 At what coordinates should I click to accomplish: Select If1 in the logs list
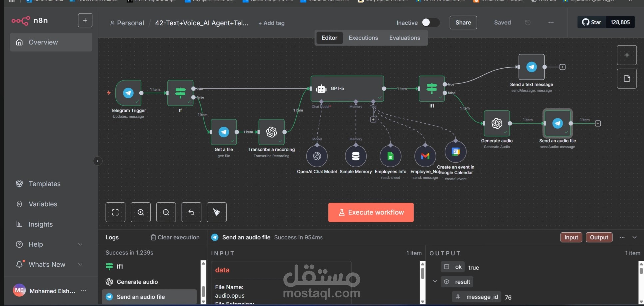point(149,266)
